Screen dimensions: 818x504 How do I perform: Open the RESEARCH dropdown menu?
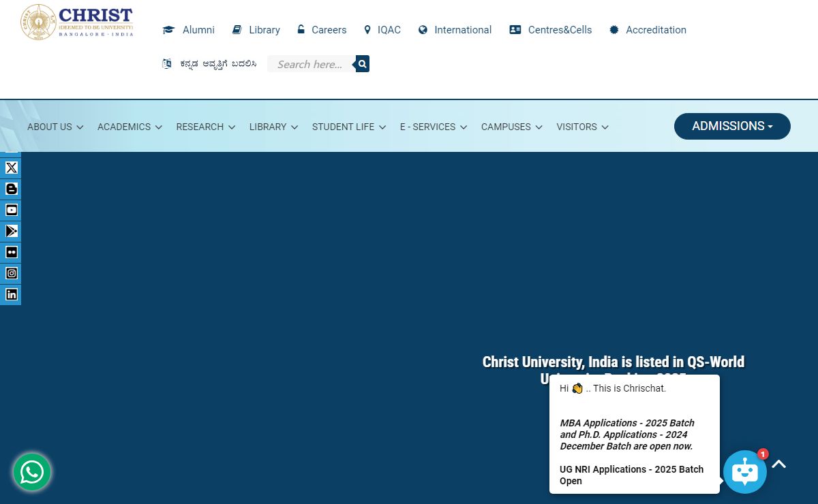coord(206,127)
